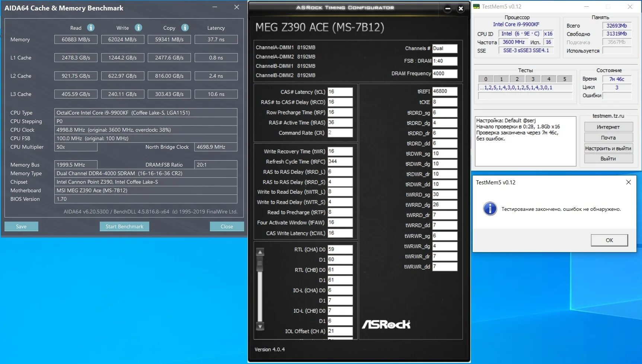Screen dimensions: 642x364
Task: Click test box 5 in TestMem5 Тесты
Action: [565, 79]
